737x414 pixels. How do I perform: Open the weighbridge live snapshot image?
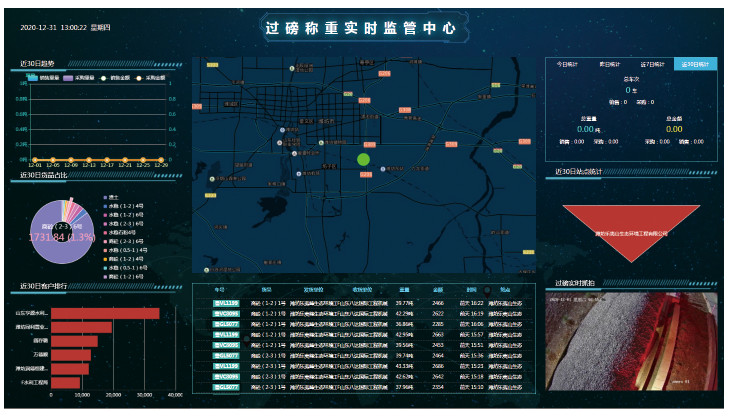(x=631, y=342)
